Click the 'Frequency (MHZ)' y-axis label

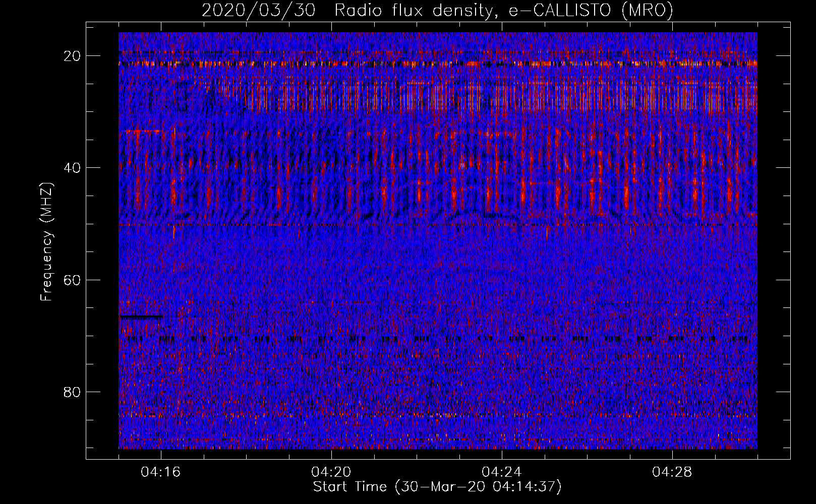click(x=46, y=242)
